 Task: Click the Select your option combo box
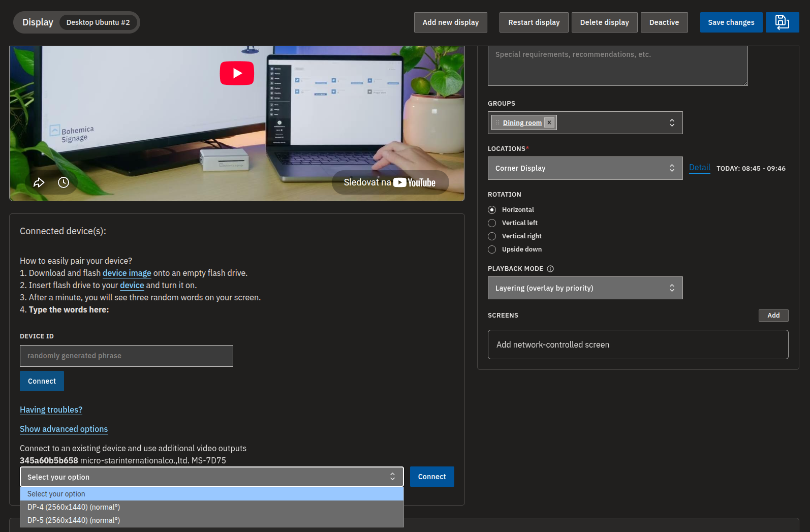212,477
